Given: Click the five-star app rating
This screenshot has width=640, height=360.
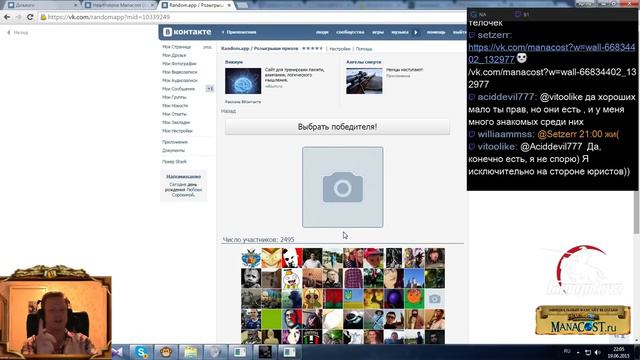Looking at the screenshot, I should [x=312, y=48].
